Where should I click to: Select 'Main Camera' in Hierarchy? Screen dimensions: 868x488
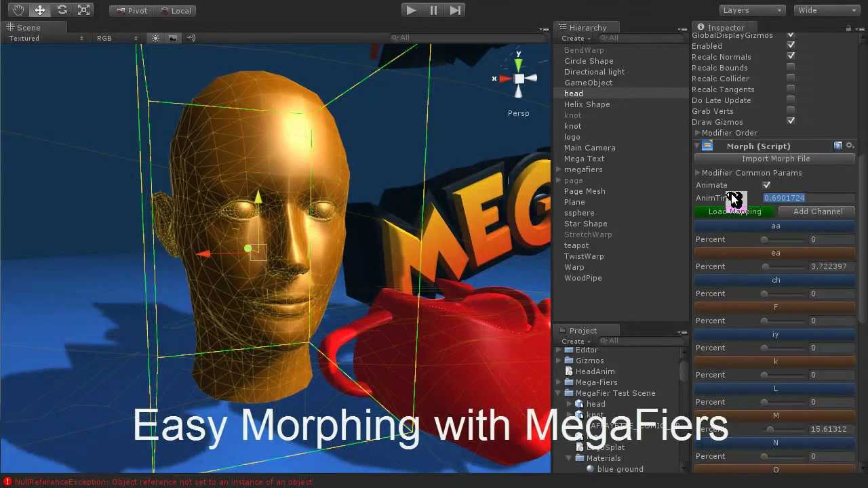pyautogui.click(x=589, y=148)
